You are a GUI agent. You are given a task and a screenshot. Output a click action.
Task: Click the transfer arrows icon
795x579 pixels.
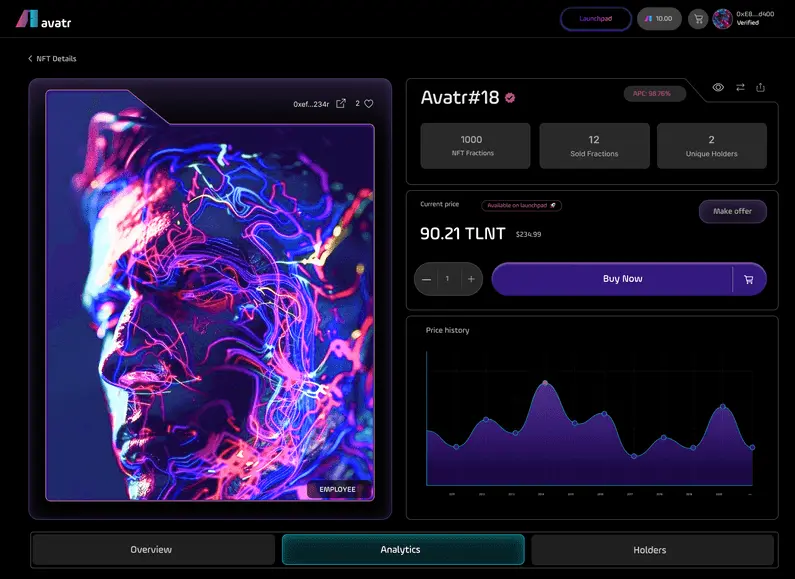740,88
